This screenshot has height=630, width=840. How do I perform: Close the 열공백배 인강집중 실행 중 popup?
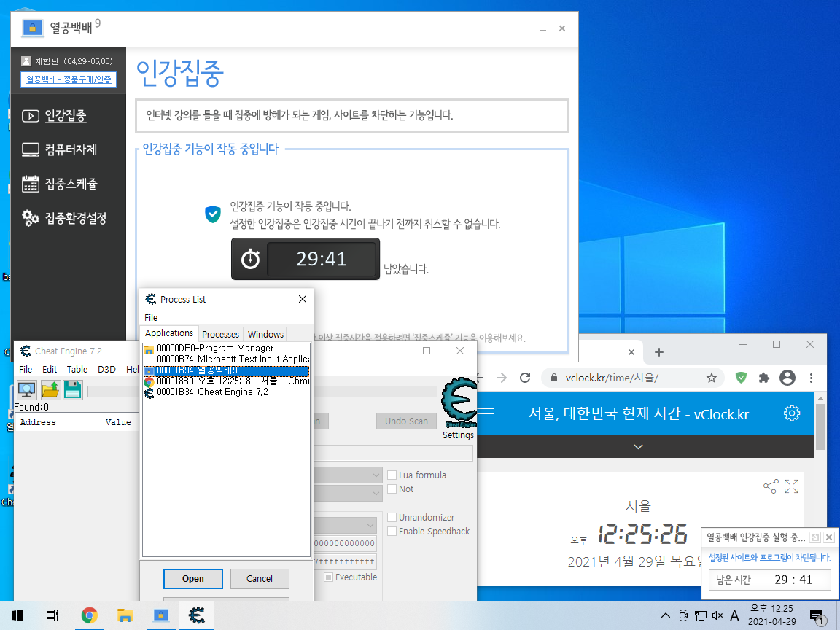pyautogui.click(x=829, y=537)
